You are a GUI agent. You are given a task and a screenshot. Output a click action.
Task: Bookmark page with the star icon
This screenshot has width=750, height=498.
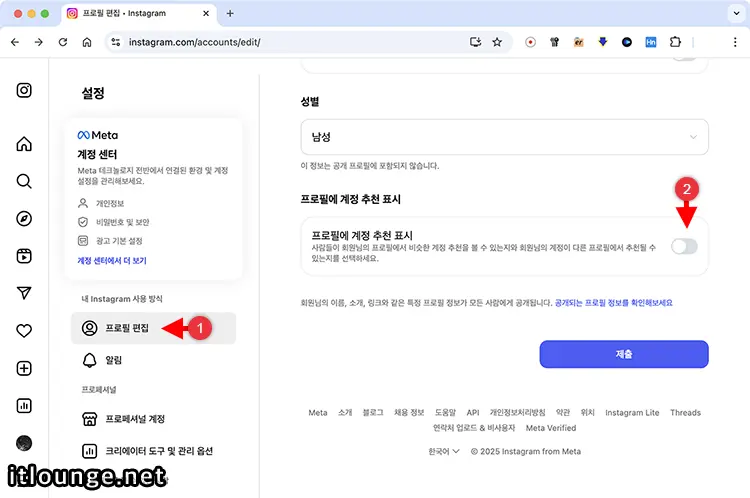[x=497, y=43]
